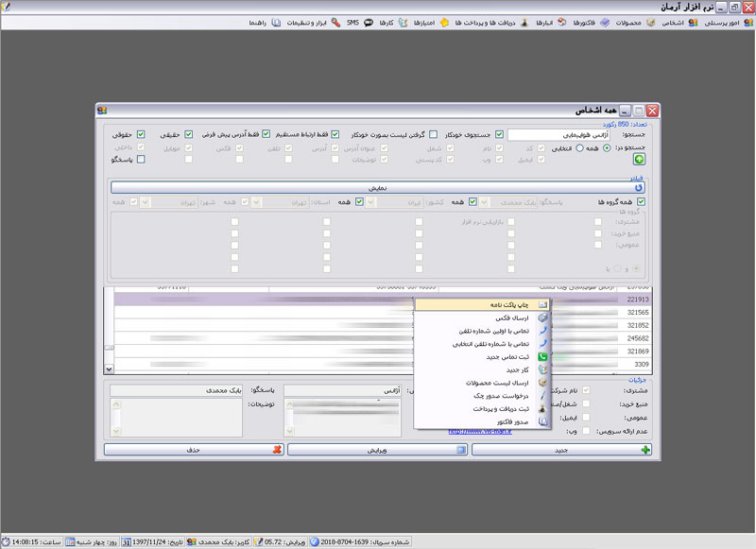
Task: Enable گرفتن لیست بصورت خودکار
Action: 434,134
